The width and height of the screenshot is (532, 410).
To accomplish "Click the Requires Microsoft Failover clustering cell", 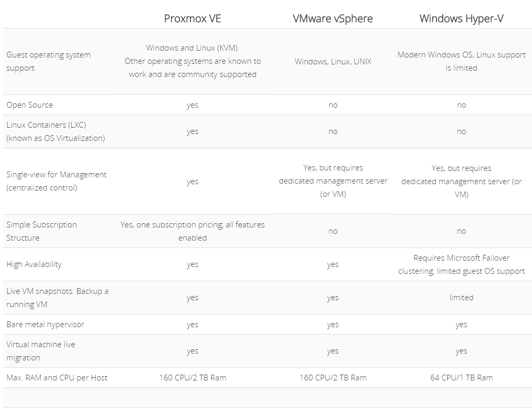I will click(461, 264).
